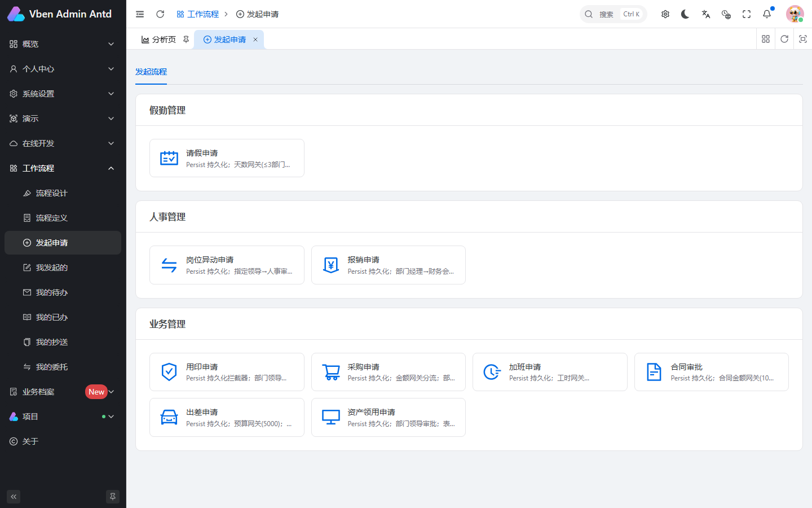The height and width of the screenshot is (508, 812).
Task: Expand the 演示 sidebar menu
Action: coord(63,119)
